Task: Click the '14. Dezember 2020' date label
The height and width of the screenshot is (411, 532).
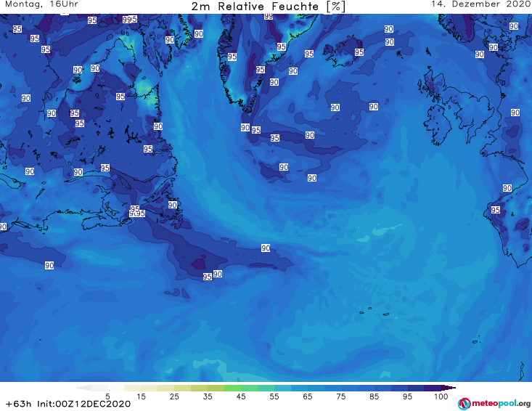Action: coord(480,4)
